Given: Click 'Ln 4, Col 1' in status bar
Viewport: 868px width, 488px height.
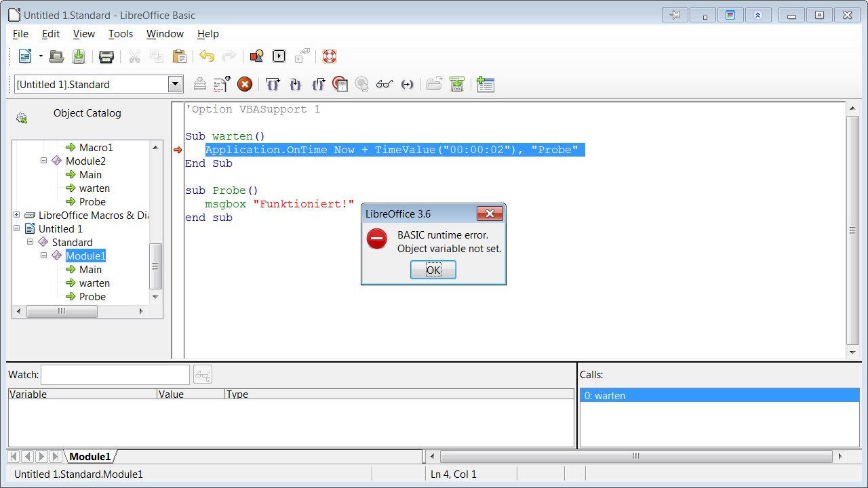Looking at the screenshot, I should point(454,474).
